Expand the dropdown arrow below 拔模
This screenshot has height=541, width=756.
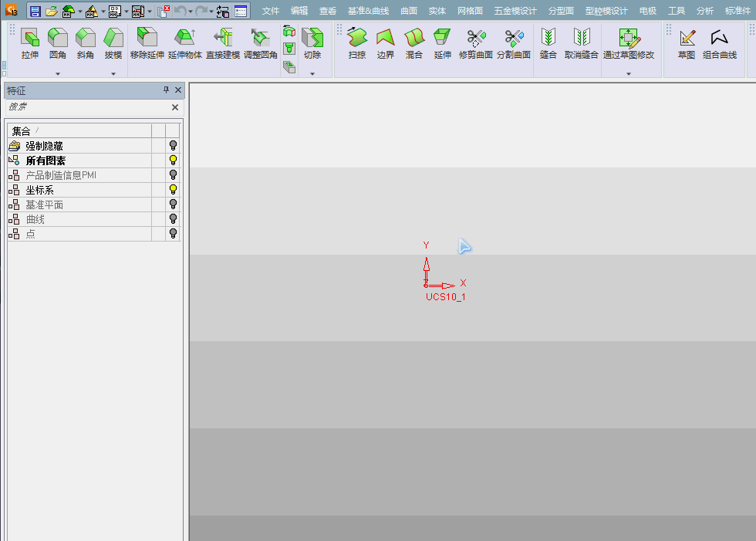[x=113, y=74]
